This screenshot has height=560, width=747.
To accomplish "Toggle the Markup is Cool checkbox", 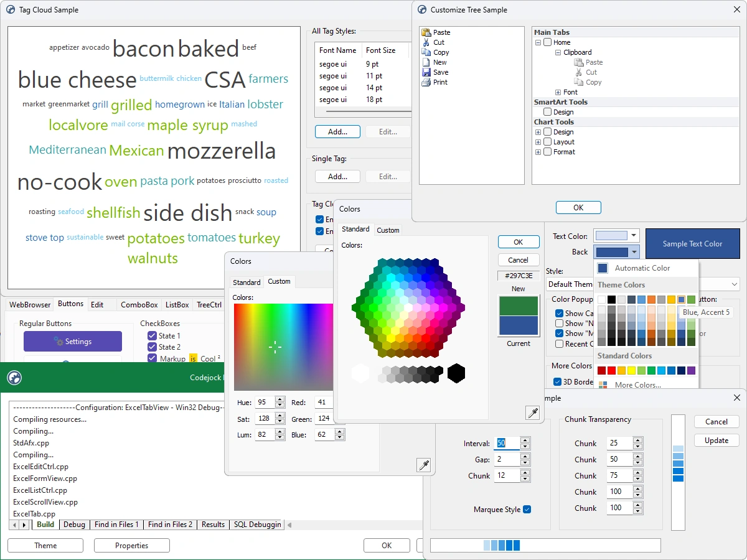I will pos(152,358).
